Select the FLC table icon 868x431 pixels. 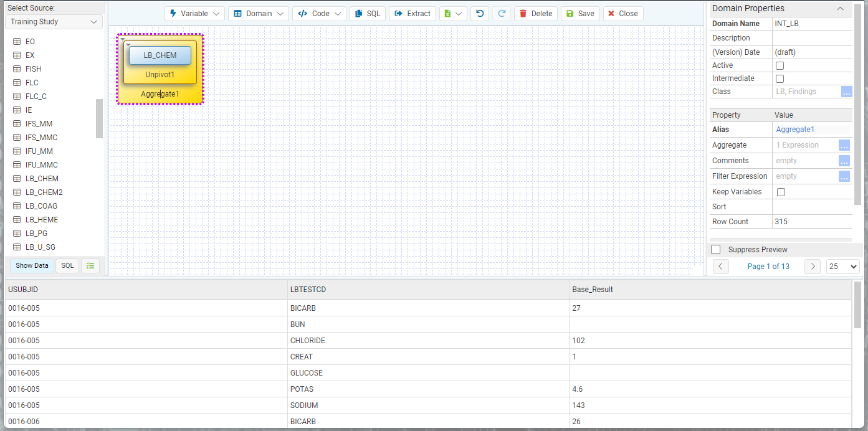(x=17, y=83)
